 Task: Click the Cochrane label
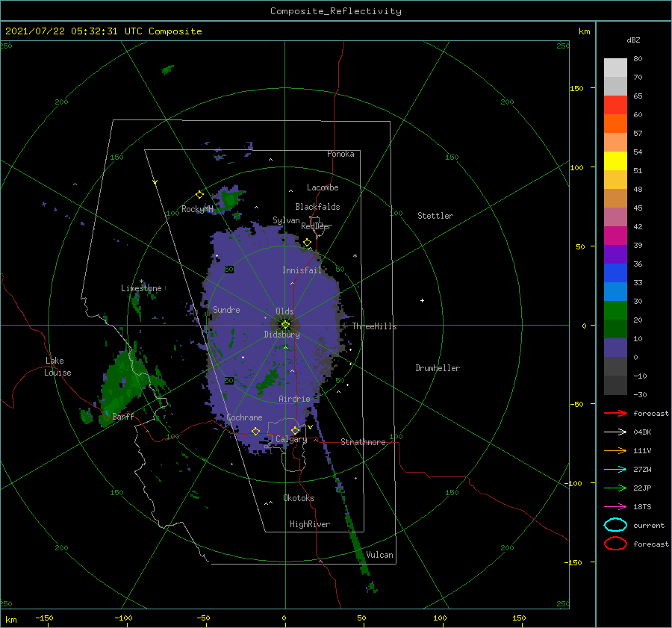[244, 417]
